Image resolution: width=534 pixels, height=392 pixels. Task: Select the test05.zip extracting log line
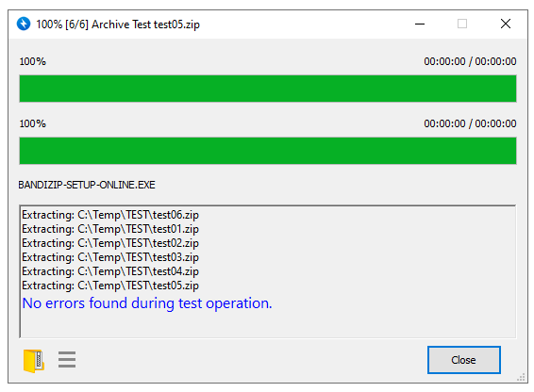point(110,286)
